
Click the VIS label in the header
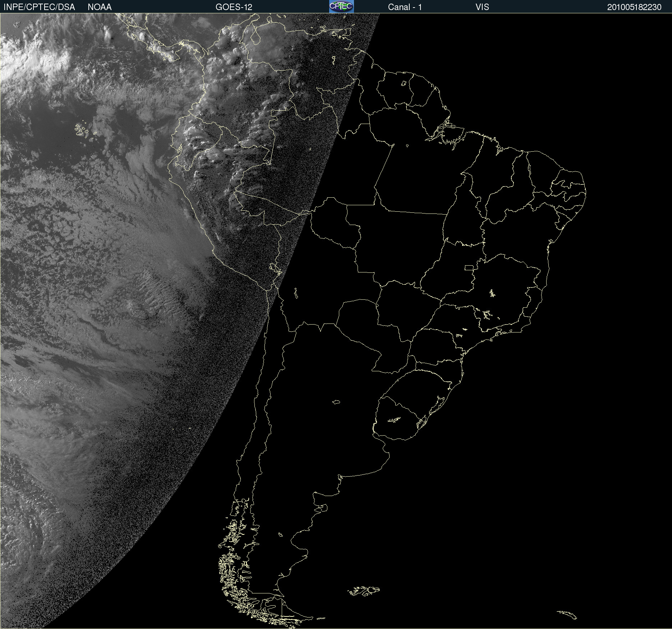[x=482, y=7]
